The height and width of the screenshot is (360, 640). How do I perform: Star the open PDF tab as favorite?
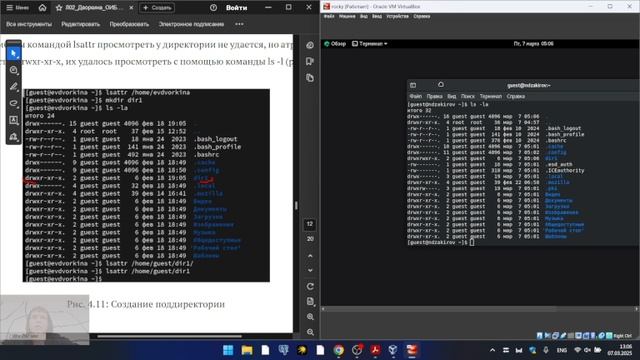(59, 8)
